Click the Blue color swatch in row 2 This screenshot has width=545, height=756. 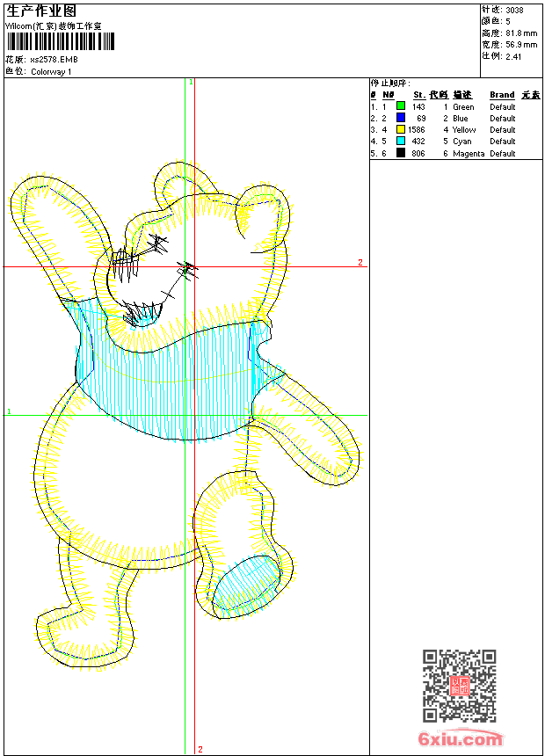tap(400, 117)
